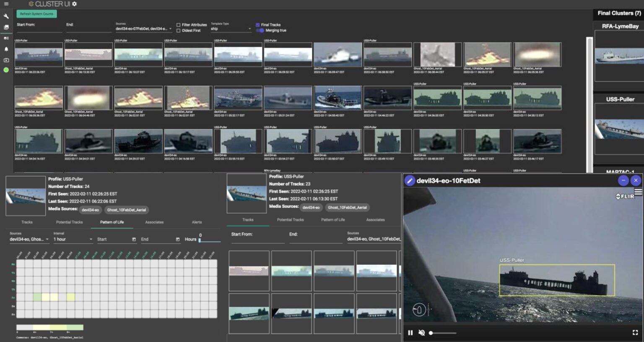The width and height of the screenshot is (644, 342).
Task: Click the Refresh System Counts button
Action: point(36,14)
